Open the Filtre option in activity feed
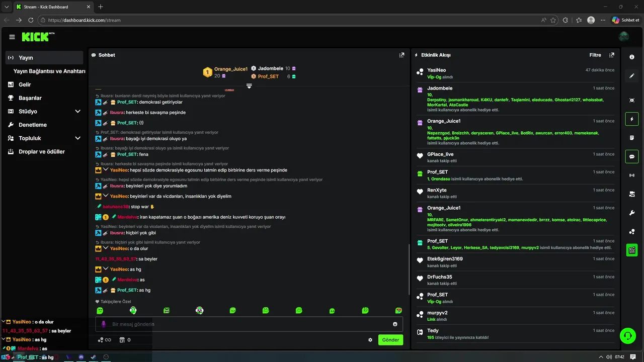 click(595, 55)
